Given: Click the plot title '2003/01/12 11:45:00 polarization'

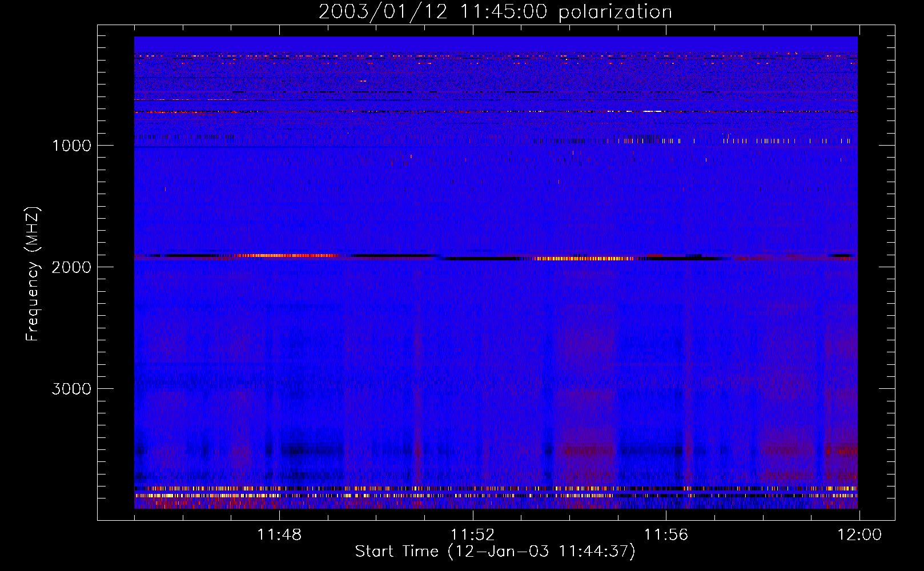Looking at the screenshot, I should tap(495, 12).
